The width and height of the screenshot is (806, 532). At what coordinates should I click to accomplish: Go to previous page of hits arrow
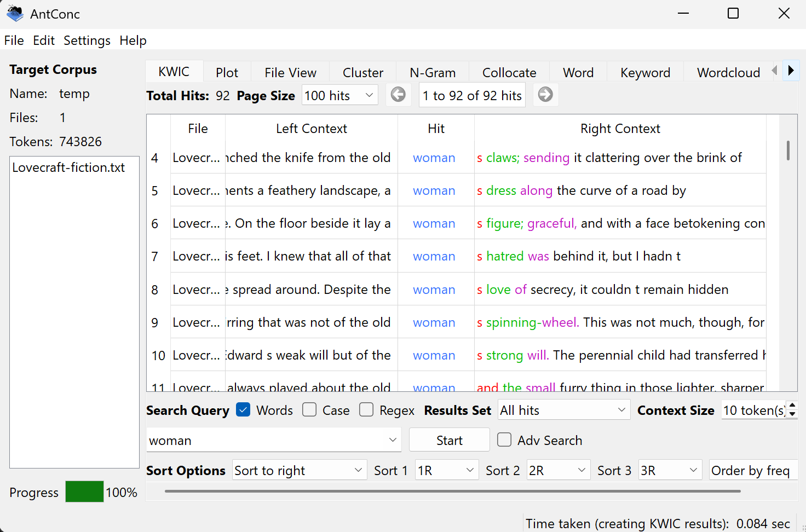point(398,95)
